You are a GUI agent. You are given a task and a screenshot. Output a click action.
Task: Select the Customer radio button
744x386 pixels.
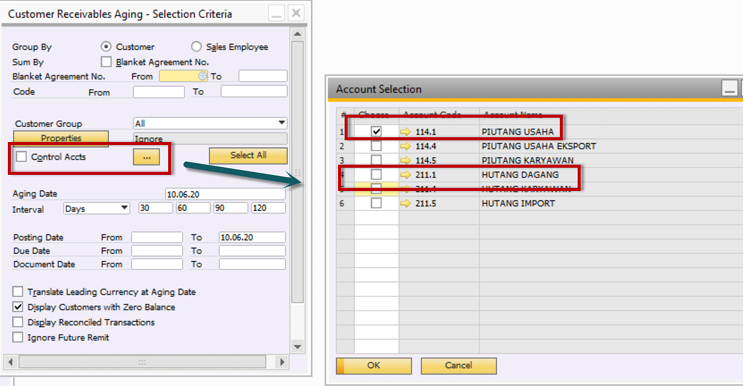point(106,46)
